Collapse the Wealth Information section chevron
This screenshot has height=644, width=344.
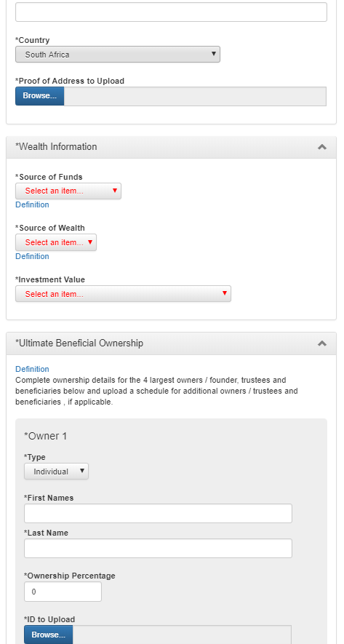(322, 147)
